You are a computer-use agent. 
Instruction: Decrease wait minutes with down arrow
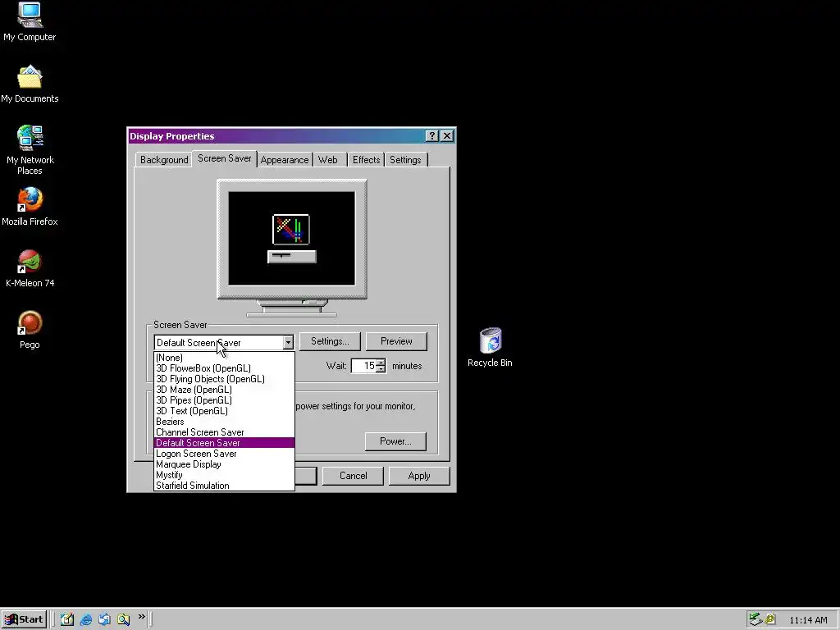(381, 369)
